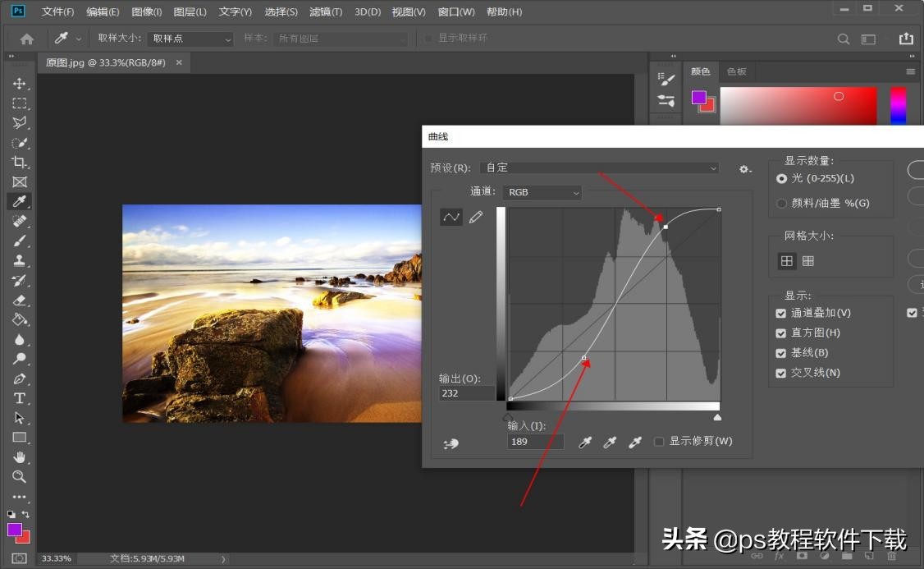This screenshot has width=924, height=569.
Task: Click the 输入 input value field
Action: [535, 442]
